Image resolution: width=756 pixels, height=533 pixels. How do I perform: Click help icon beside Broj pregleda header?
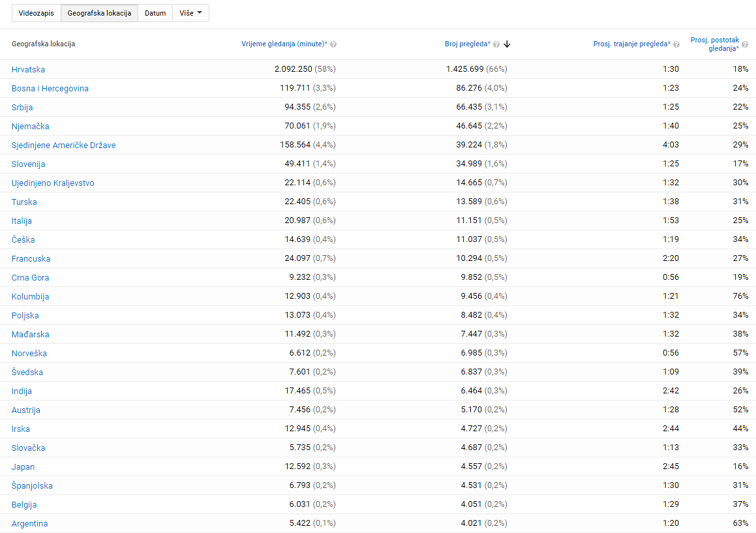496,44
